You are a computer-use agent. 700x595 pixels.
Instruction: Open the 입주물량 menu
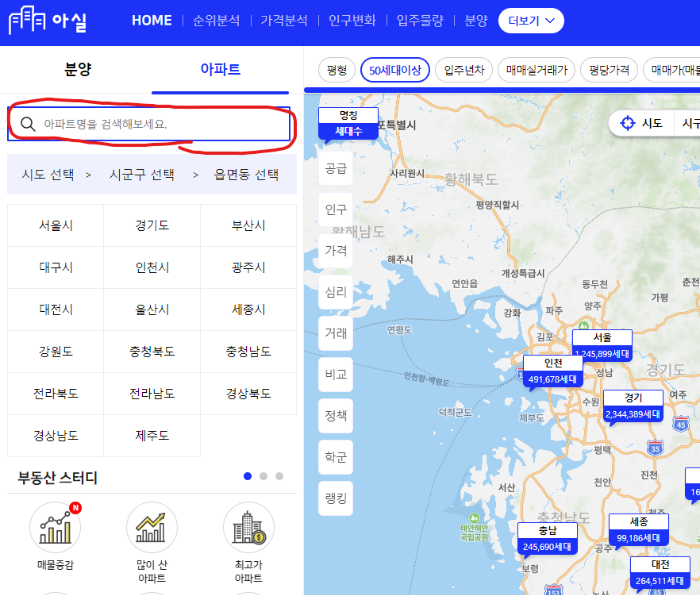click(x=420, y=21)
